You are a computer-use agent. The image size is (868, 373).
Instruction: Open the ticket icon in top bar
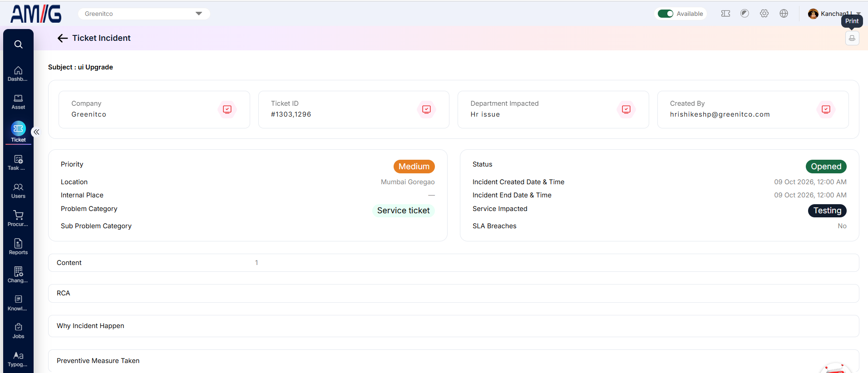(x=725, y=14)
